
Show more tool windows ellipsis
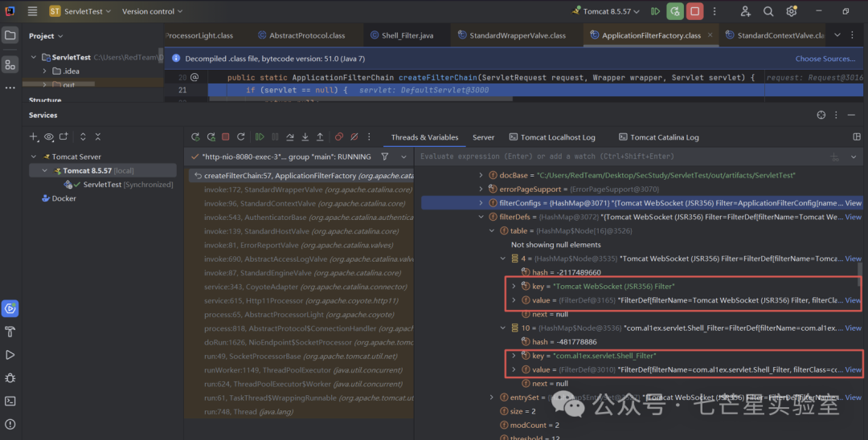point(10,88)
